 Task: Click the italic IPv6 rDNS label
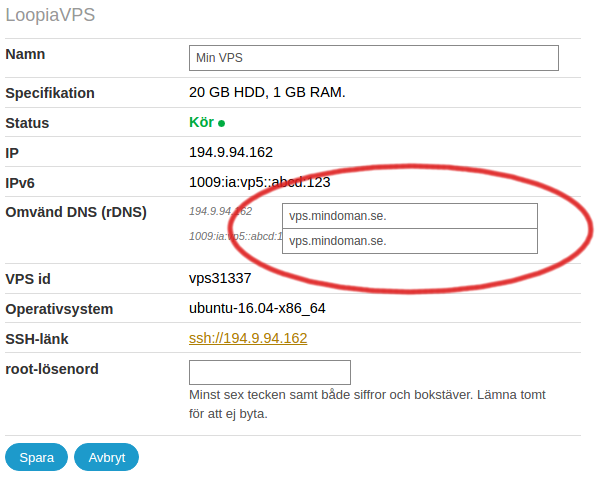[x=235, y=236]
